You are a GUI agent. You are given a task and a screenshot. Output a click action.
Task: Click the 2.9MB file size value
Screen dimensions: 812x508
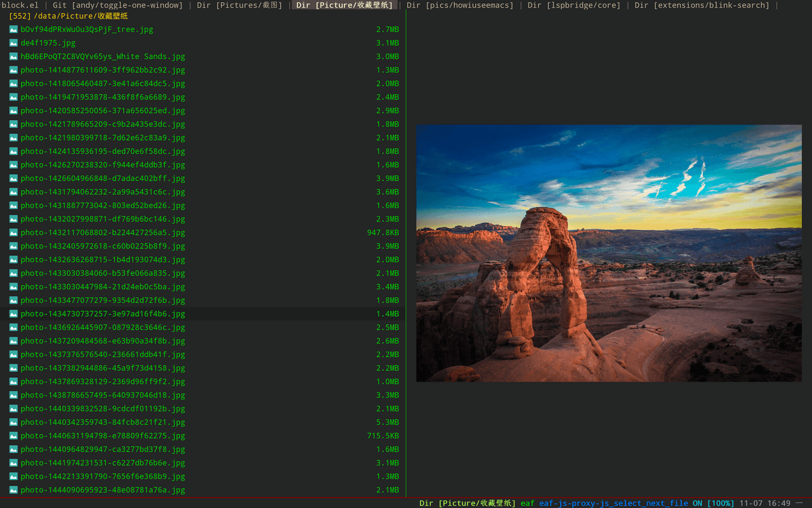(x=388, y=110)
